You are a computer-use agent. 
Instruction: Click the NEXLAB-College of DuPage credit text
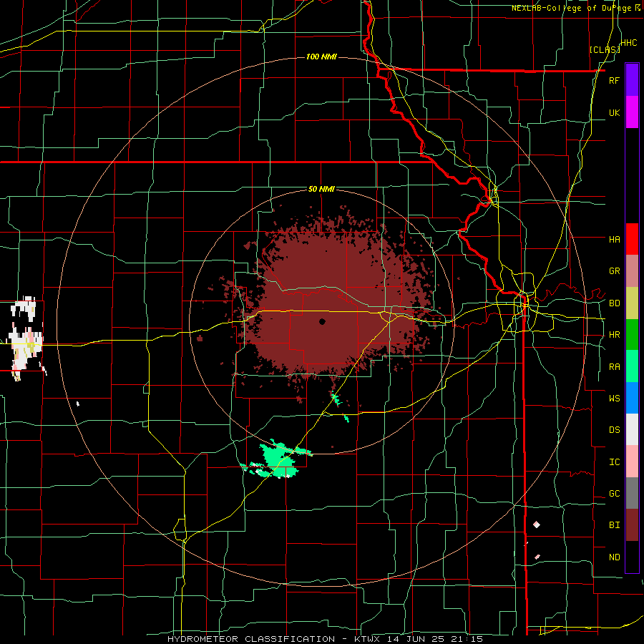point(574,8)
